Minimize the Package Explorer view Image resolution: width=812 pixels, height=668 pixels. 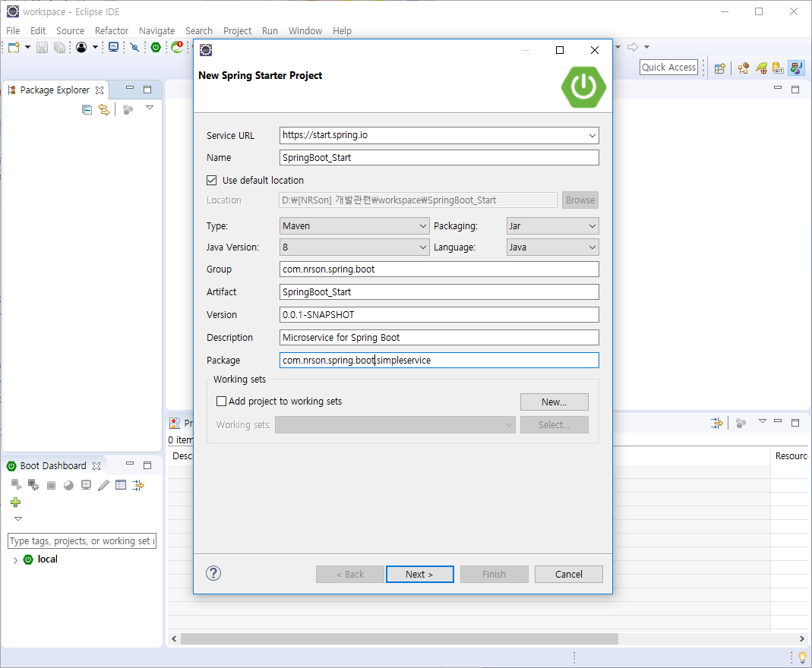(130, 89)
